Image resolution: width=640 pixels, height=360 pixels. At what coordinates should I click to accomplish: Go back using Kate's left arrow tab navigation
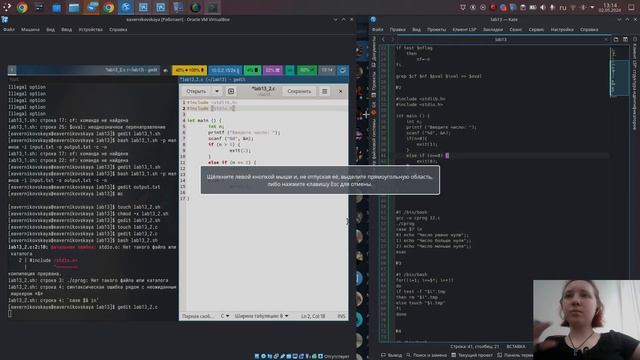pos(383,40)
